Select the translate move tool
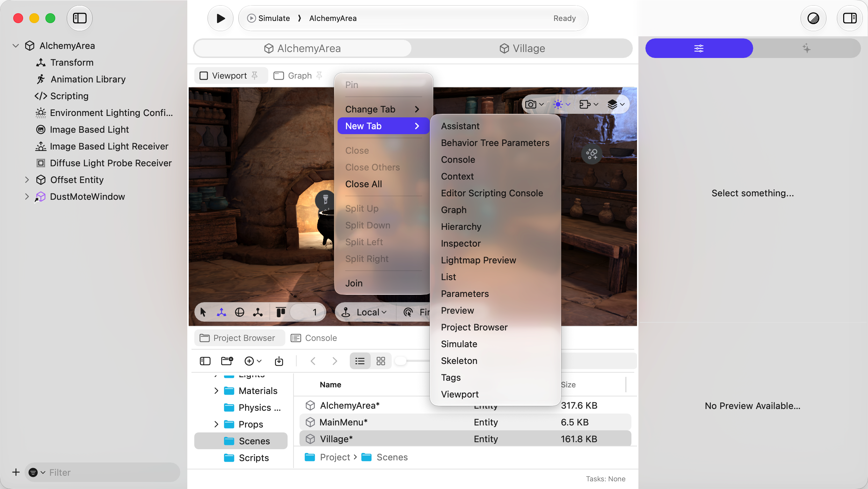The image size is (868, 489). click(x=221, y=312)
